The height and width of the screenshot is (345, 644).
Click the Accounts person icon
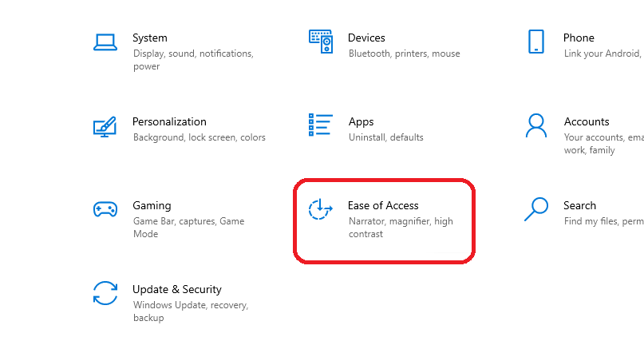(535, 125)
